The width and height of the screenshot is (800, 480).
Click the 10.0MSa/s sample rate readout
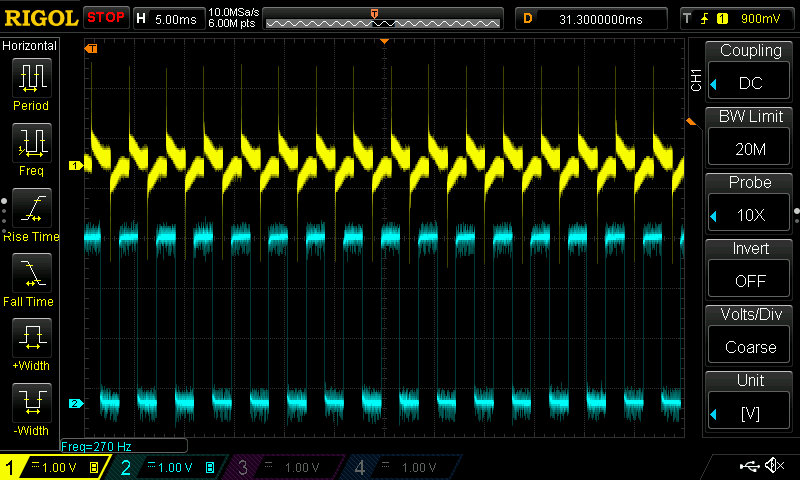tap(234, 12)
